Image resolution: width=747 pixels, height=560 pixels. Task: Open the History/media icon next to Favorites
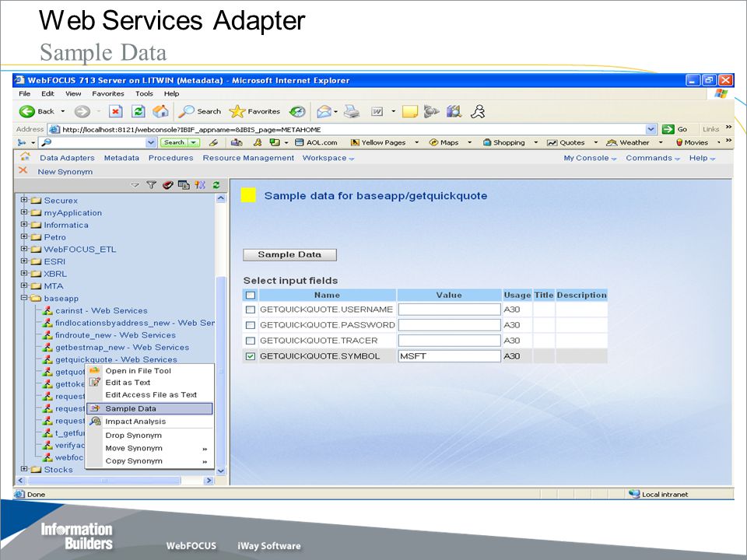pos(297,111)
